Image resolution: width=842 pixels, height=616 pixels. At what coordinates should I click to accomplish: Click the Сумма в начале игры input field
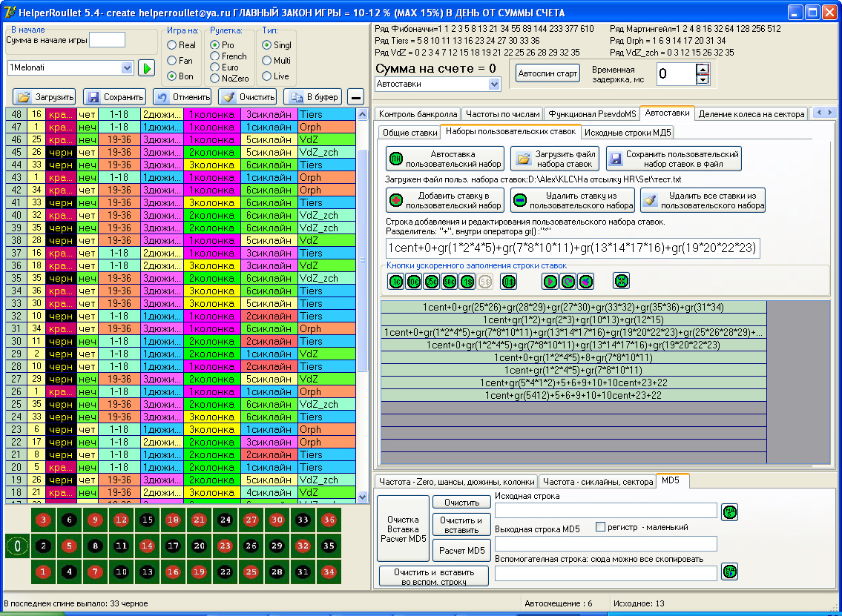pyautogui.click(x=107, y=40)
